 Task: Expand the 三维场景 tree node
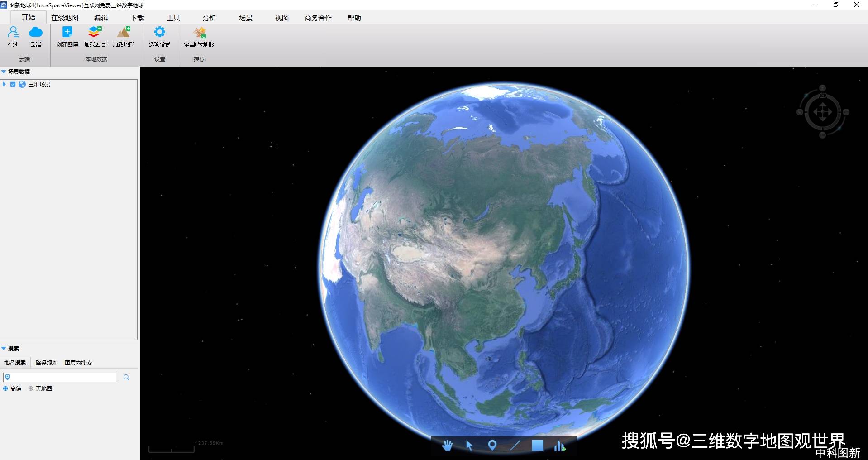point(5,84)
